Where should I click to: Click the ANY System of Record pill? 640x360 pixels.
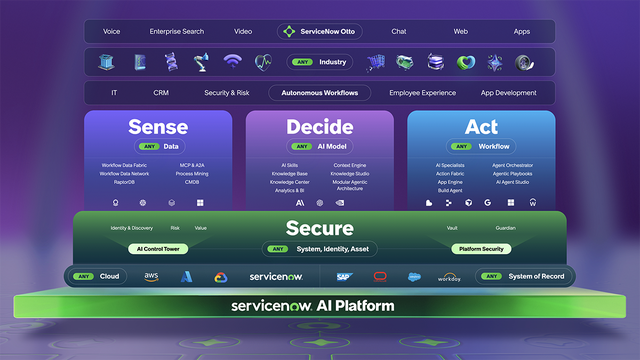click(x=523, y=276)
